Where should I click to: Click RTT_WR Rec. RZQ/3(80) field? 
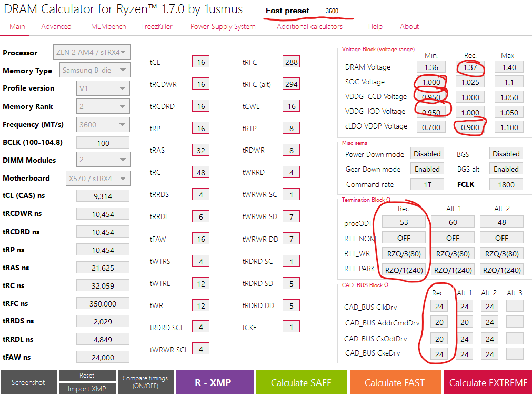[404, 254]
